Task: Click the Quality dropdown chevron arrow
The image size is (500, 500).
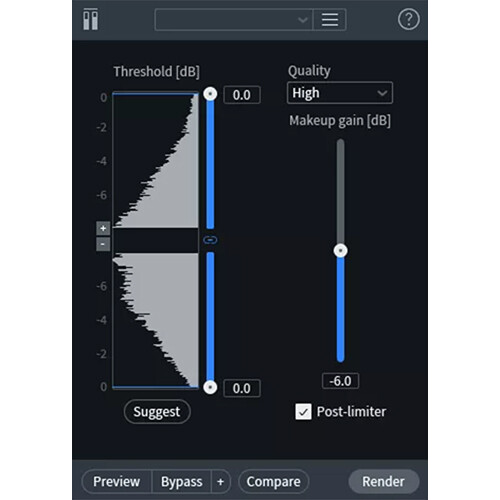Action: (x=382, y=93)
